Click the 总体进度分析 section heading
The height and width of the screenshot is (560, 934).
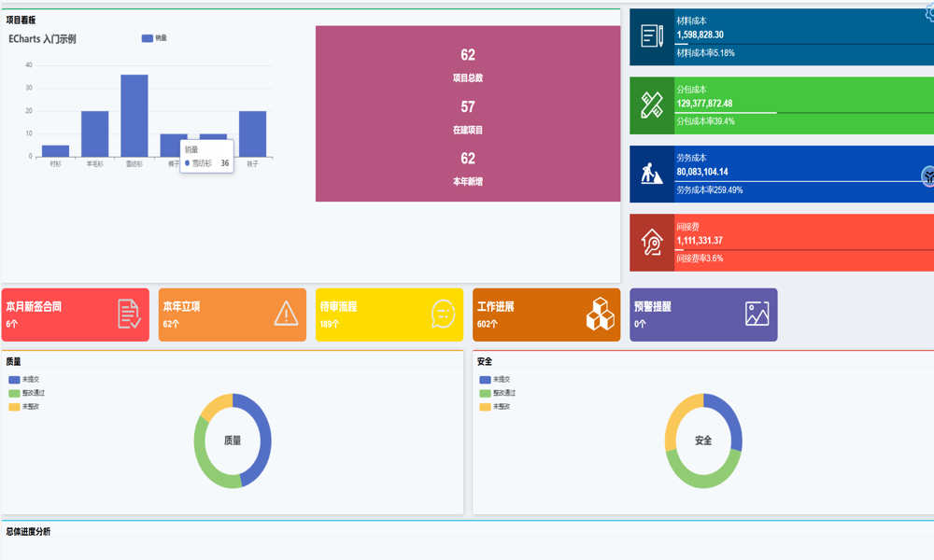[28, 532]
